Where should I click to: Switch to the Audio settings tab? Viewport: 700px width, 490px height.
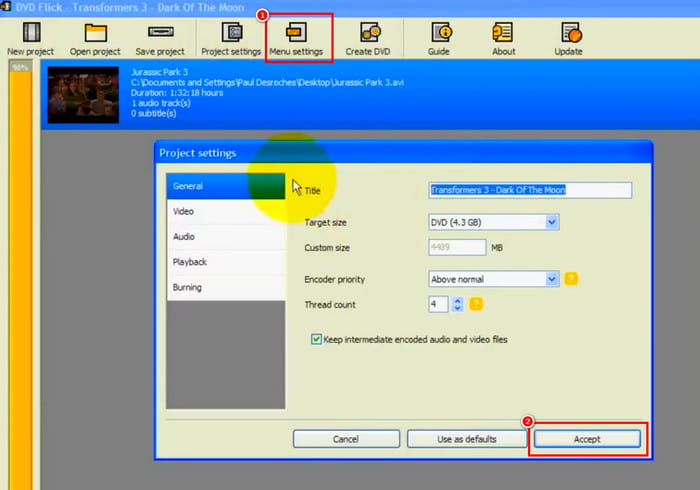click(x=225, y=237)
